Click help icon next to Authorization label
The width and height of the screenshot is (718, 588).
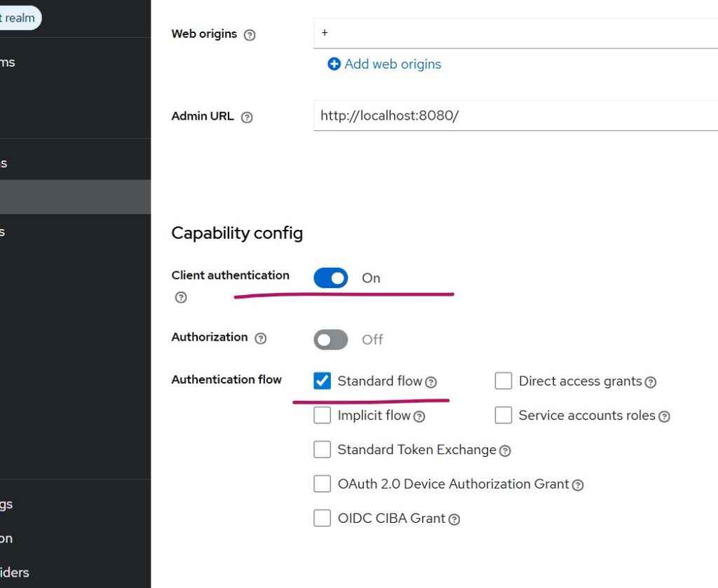(261, 339)
